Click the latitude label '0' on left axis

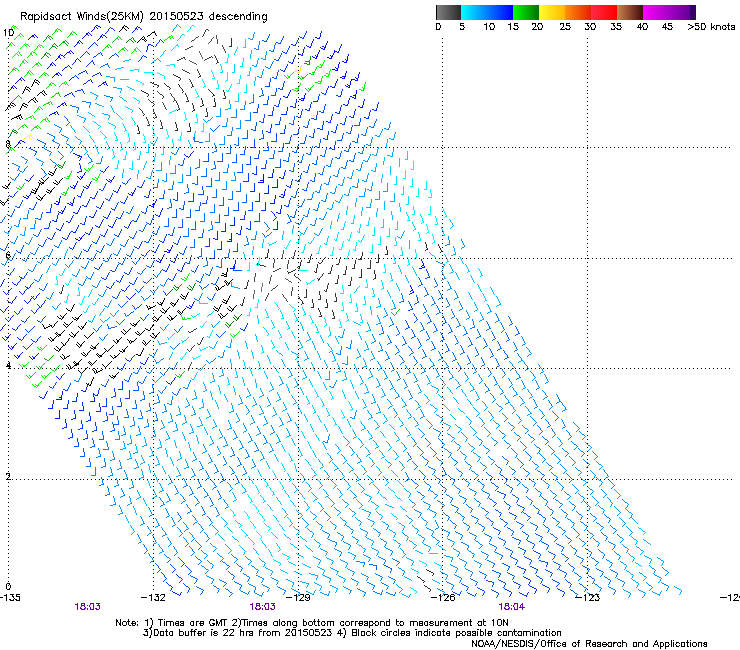point(8,587)
